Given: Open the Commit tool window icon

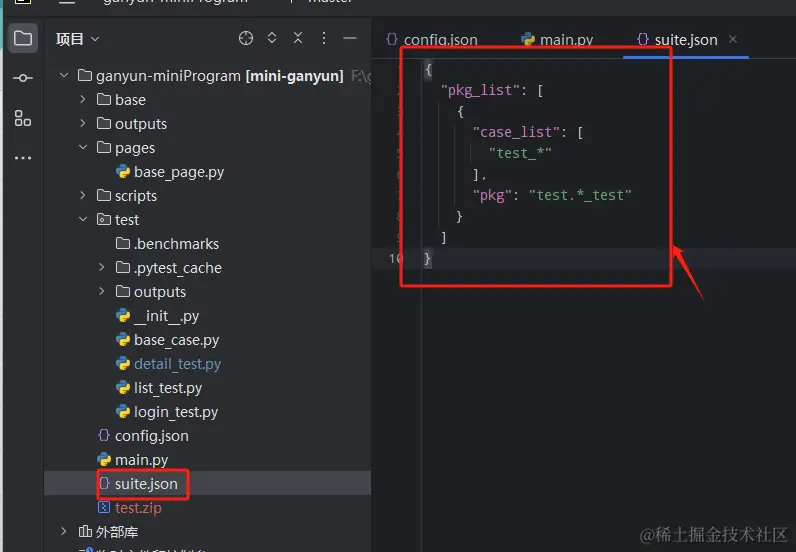Looking at the screenshot, I should 23,78.
